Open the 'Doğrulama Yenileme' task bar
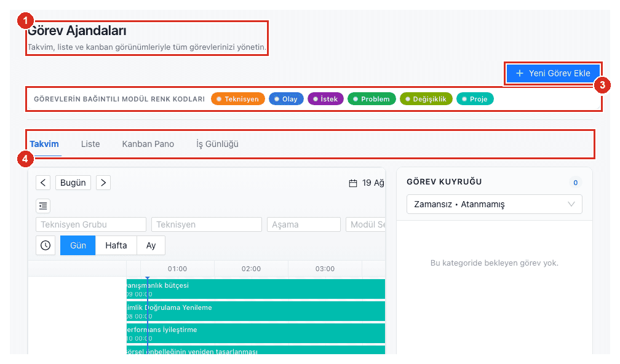Screen dimensions: 620x364 pyautogui.click(x=256, y=312)
